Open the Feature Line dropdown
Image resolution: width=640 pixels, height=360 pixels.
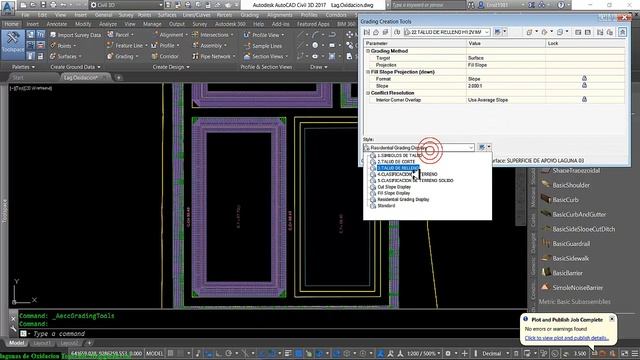[127, 46]
